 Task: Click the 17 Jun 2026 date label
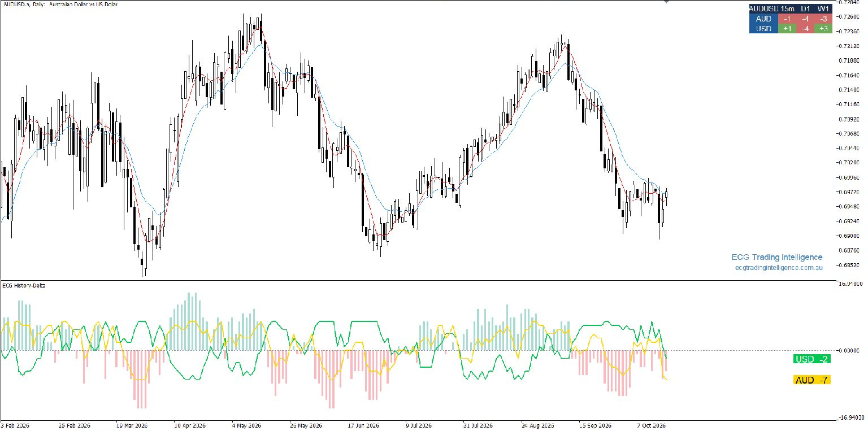363,425
